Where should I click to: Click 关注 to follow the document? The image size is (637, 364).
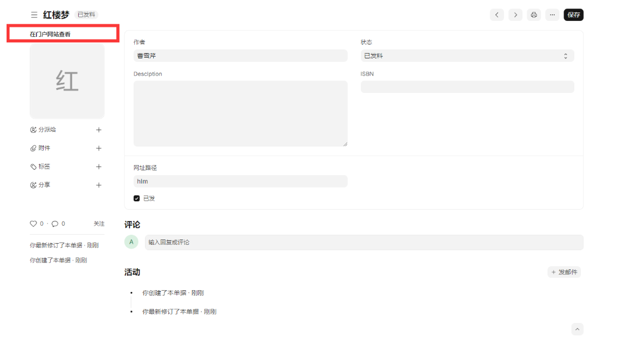99,223
